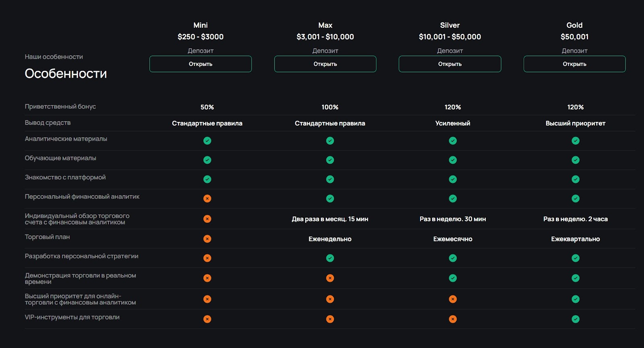644x348 pixels.
Task: Click the Открыть button under Mini plan
Action: [200, 64]
